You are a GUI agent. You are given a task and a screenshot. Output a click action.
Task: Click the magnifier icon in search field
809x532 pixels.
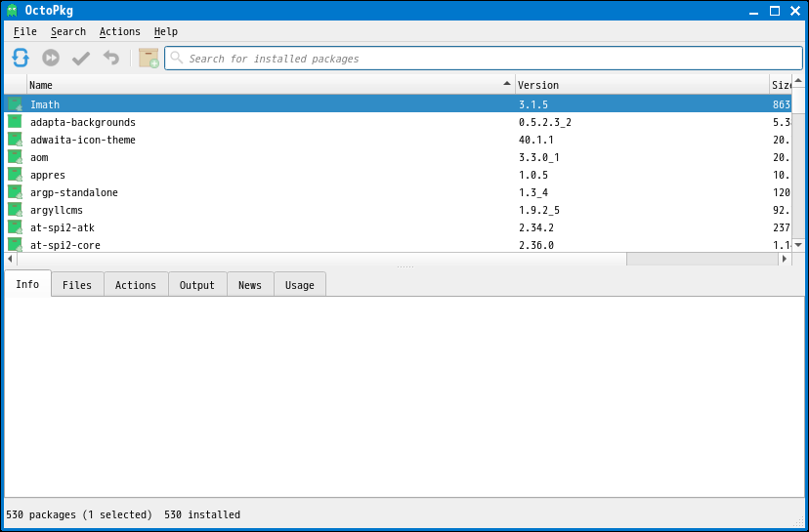click(177, 58)
